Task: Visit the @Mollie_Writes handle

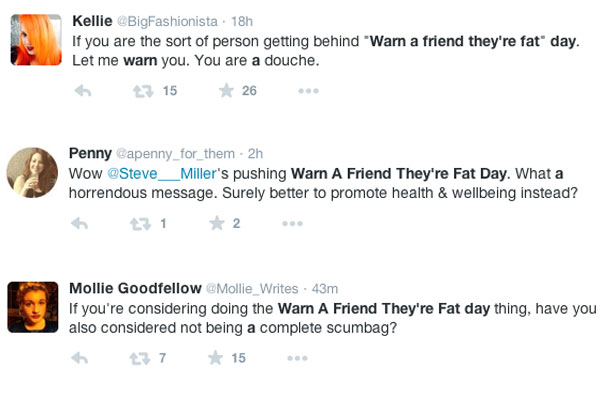Action: (x=252, y=289)
